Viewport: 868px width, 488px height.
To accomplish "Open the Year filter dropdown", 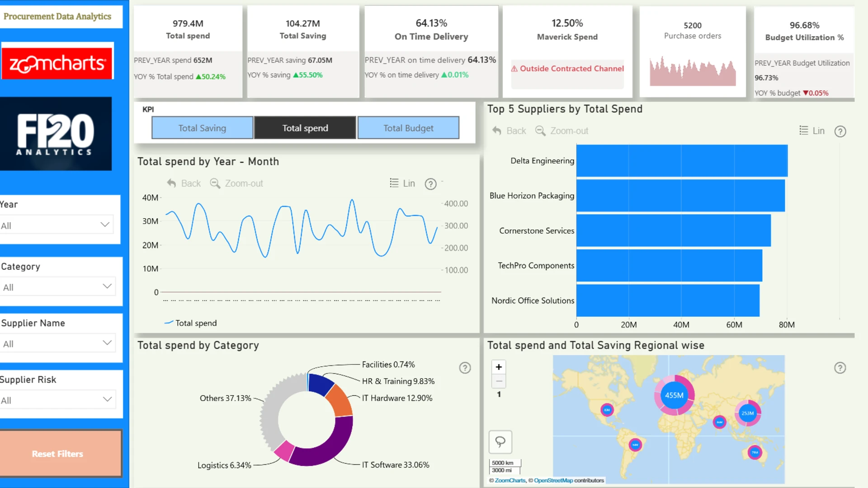I will point(57,225).
